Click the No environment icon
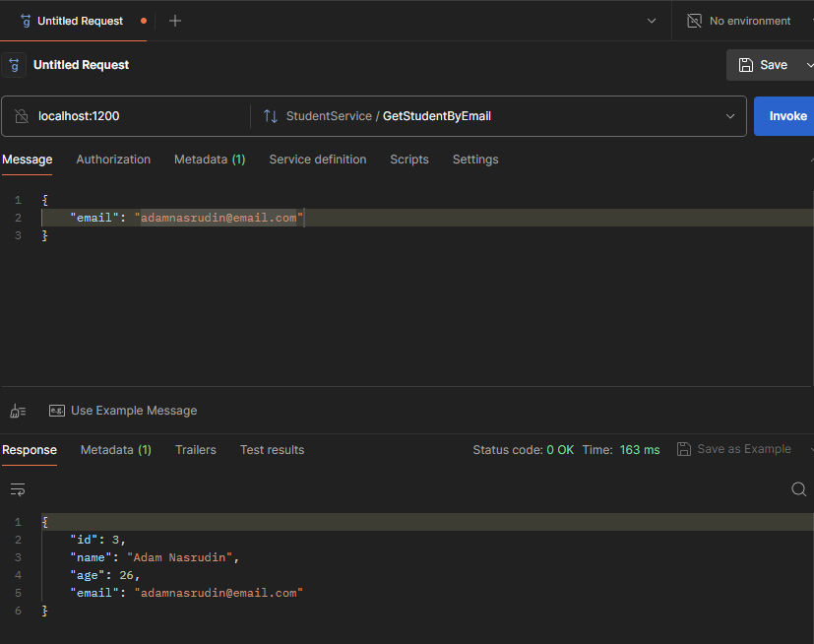 [x=694, y=21]
